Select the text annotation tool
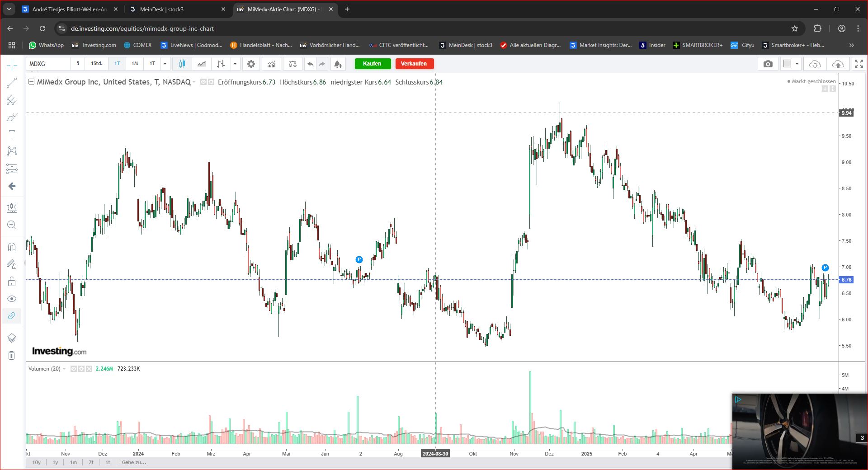The height and width of the screenshot is (470, 868). [12, 134]
